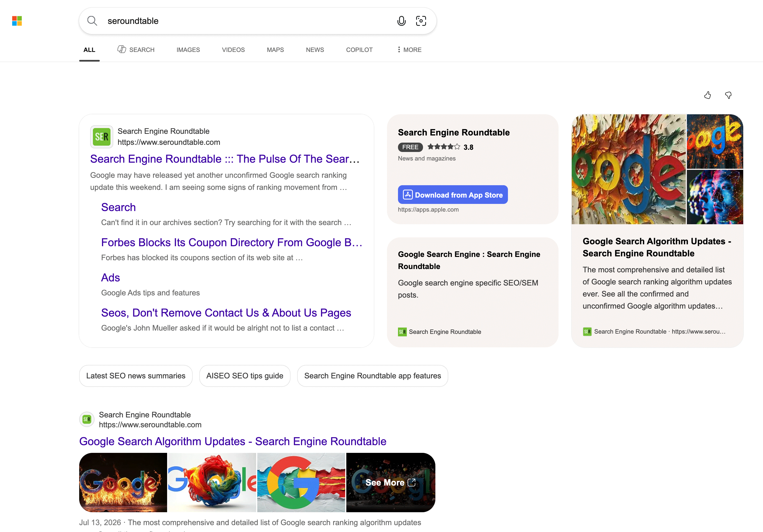The width and height of the screenshot is (763, 532).
Task: Open the apps.apple.com URL
Action: pos(428,210)
